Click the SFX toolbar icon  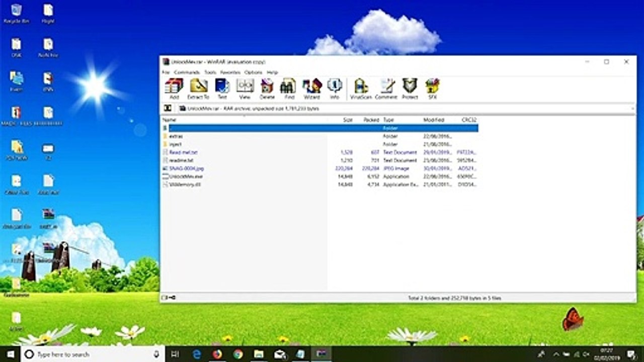point(432,89)
